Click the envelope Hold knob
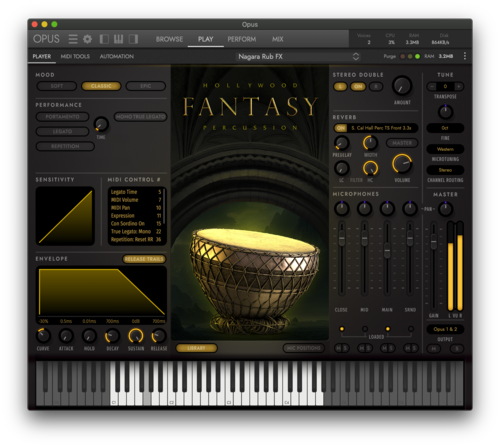This screenshot has width=500, height=447. (x=89, y=336)
